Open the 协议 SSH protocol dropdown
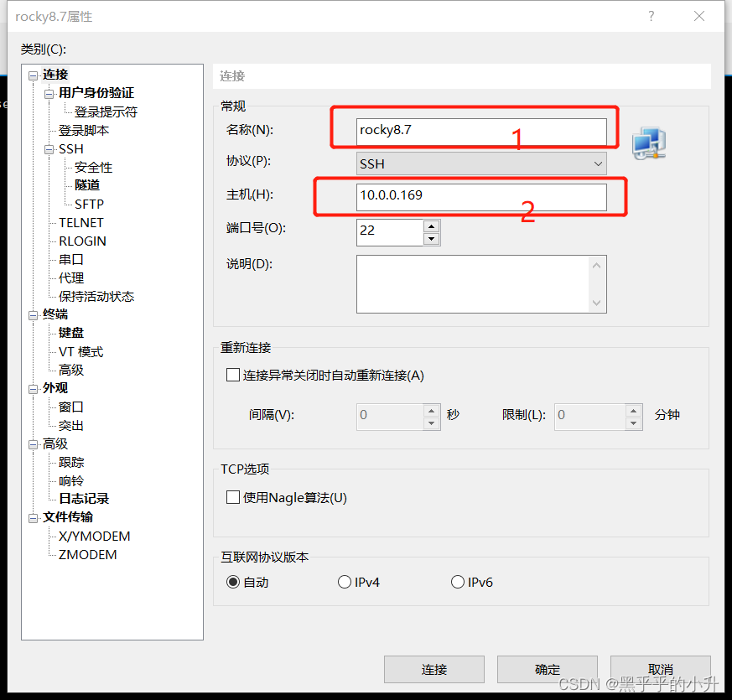732x700 pixels. tap(481, 163)
